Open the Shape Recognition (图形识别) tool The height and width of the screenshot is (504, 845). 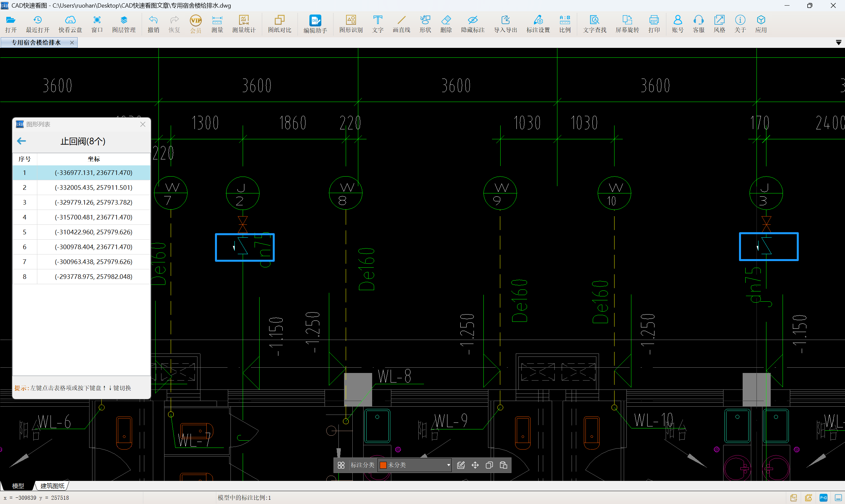(x=351, y=24)
